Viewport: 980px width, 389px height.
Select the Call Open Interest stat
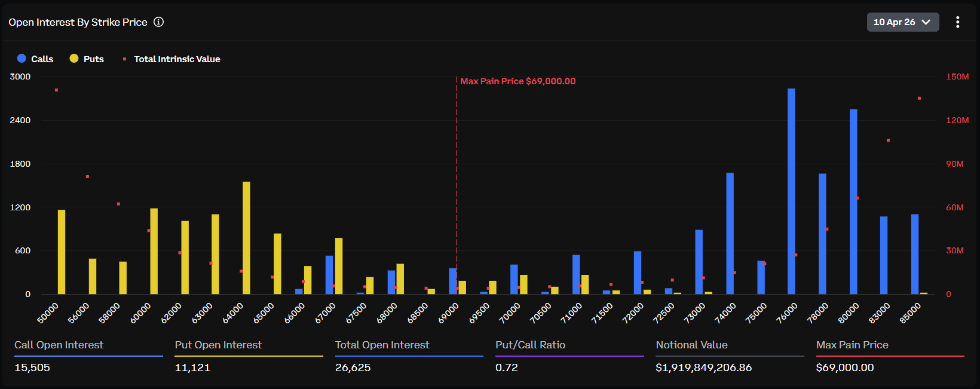point(59,345)
